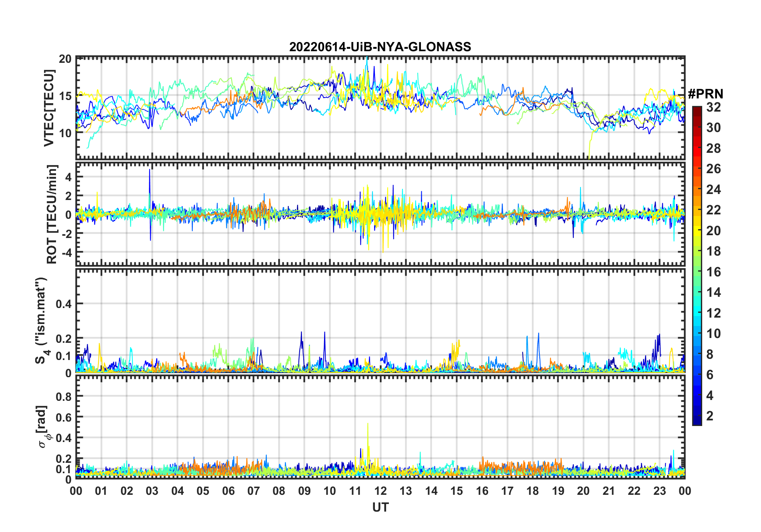Click colorbar tick label 32
Image resolution: width=761 pixels, height=532 pixels.
[713, 107]
